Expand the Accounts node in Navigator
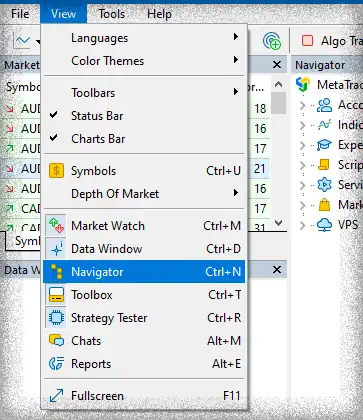Viewport: 363px width, 420px height. (x=302, y=106)
